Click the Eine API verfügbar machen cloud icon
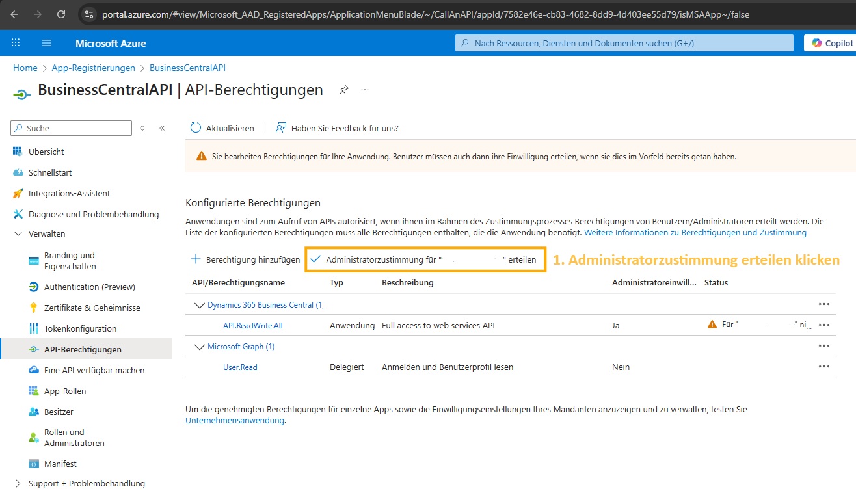The width and height of the screenshot is (856, 504). coord(34,370)
